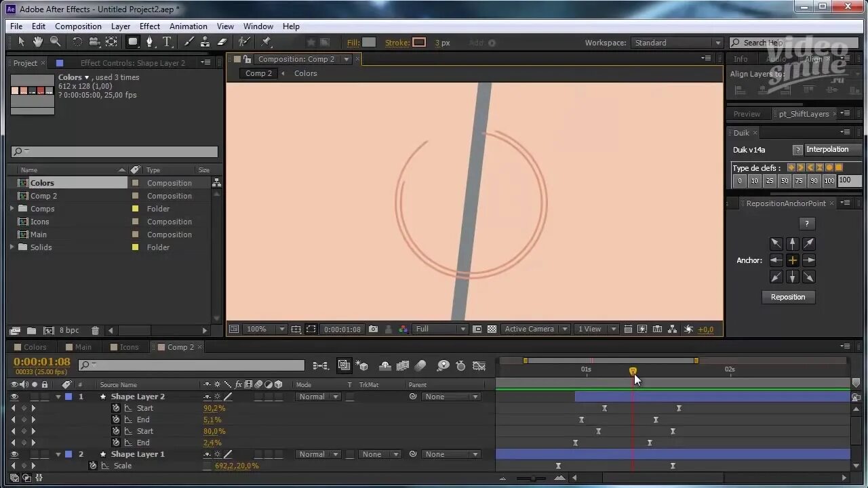The width and height of the screenshot is (868, 488).
Task: Open the Animation menu
Action: pyautogui.click(x=188, y=26)
